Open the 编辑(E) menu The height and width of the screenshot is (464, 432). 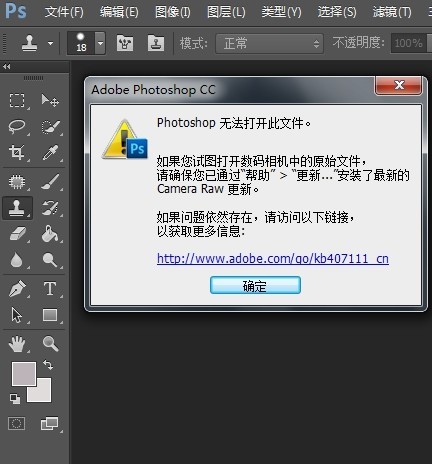coord(119,12)
